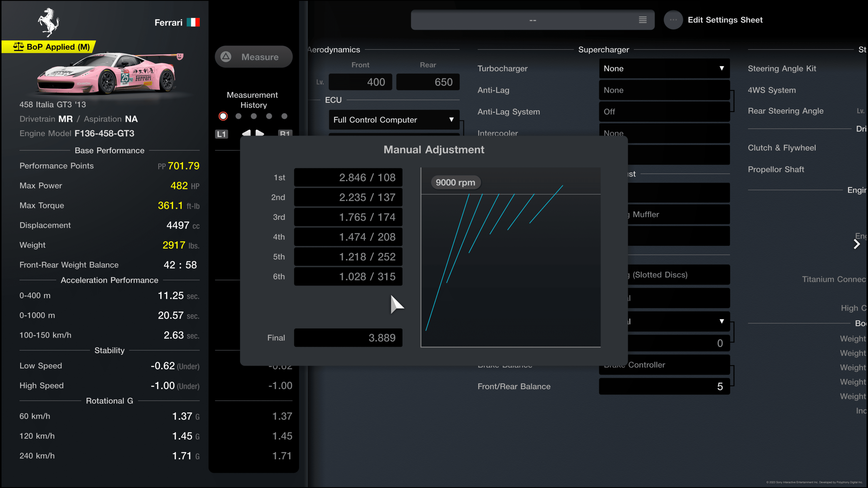Select the 1st gear ratio field
The width and height of the screenshot is (868, 488).
click(348, 178)
